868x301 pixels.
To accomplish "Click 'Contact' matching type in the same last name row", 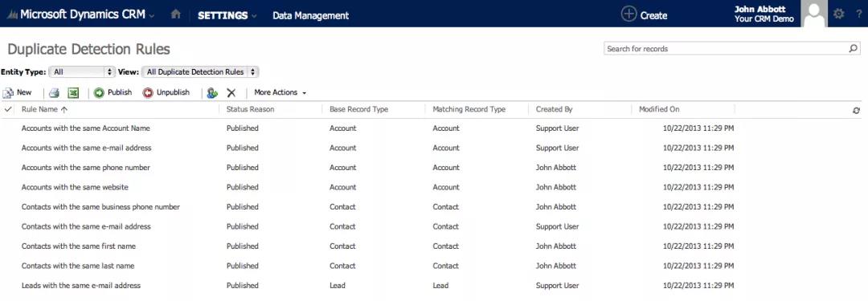I will tap(445, 266).
